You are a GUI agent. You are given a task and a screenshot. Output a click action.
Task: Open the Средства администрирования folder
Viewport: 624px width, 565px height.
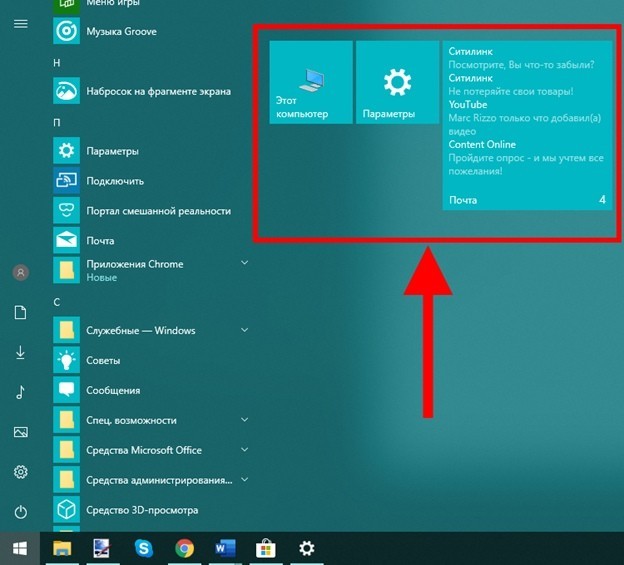(x=150, y=480)
